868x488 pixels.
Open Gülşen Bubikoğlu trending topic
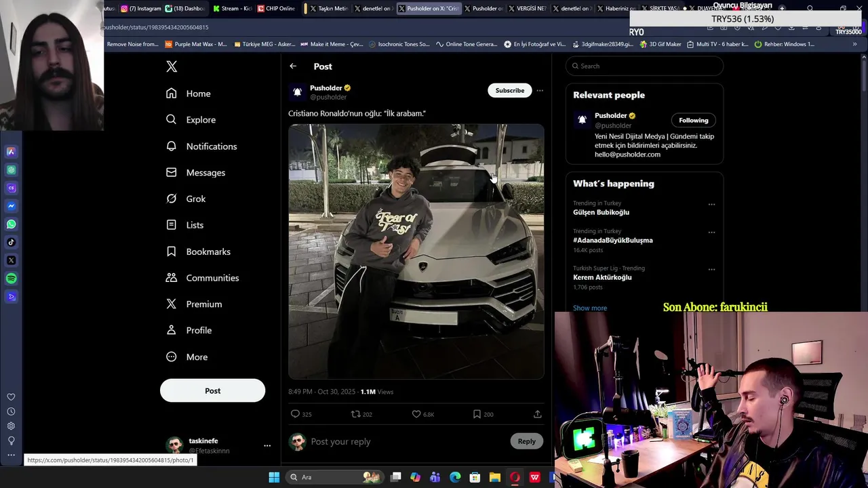(x=601, y=212)
